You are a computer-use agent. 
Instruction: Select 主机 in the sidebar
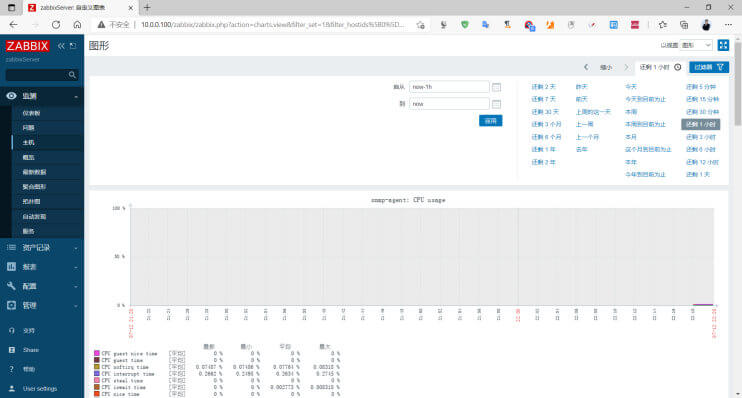click(28, 142)
